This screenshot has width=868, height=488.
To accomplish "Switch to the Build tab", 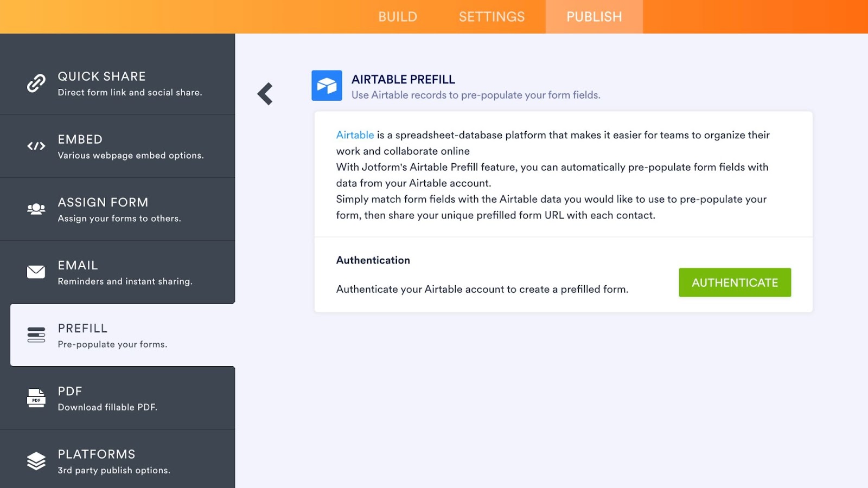I will click(x=398, y=17).
